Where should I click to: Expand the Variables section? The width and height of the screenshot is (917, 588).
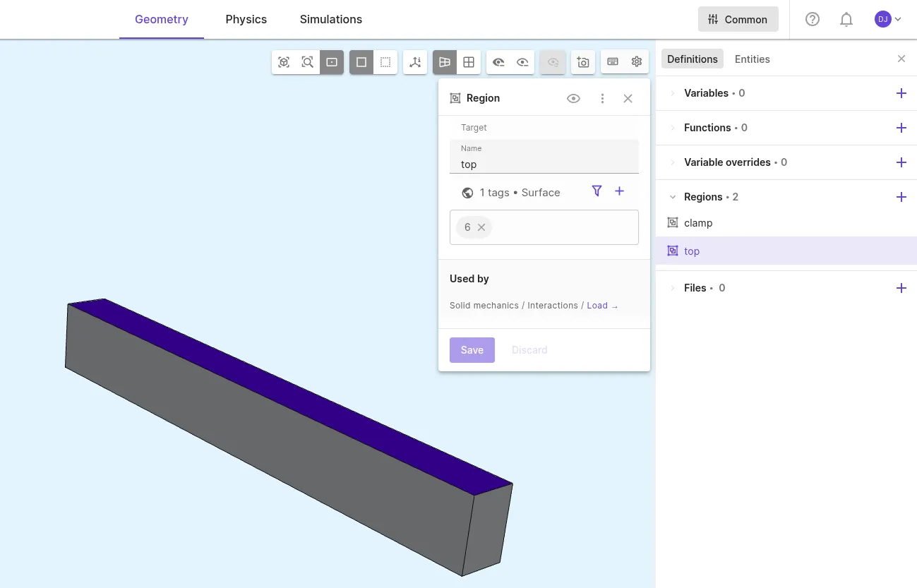[673, 93]
